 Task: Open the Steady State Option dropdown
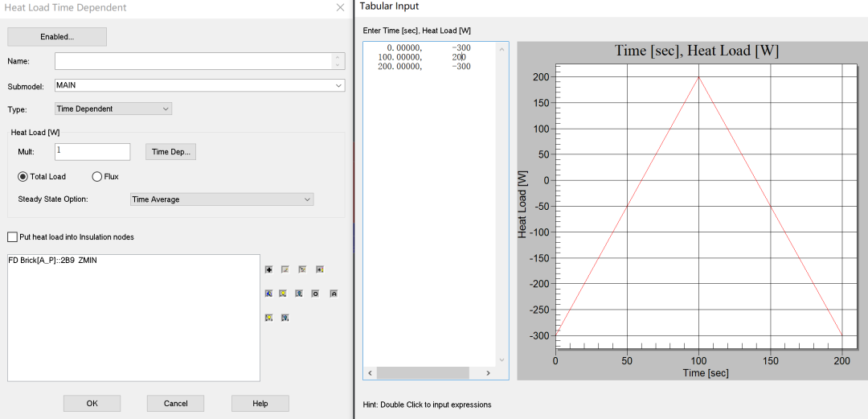[222, 199]
